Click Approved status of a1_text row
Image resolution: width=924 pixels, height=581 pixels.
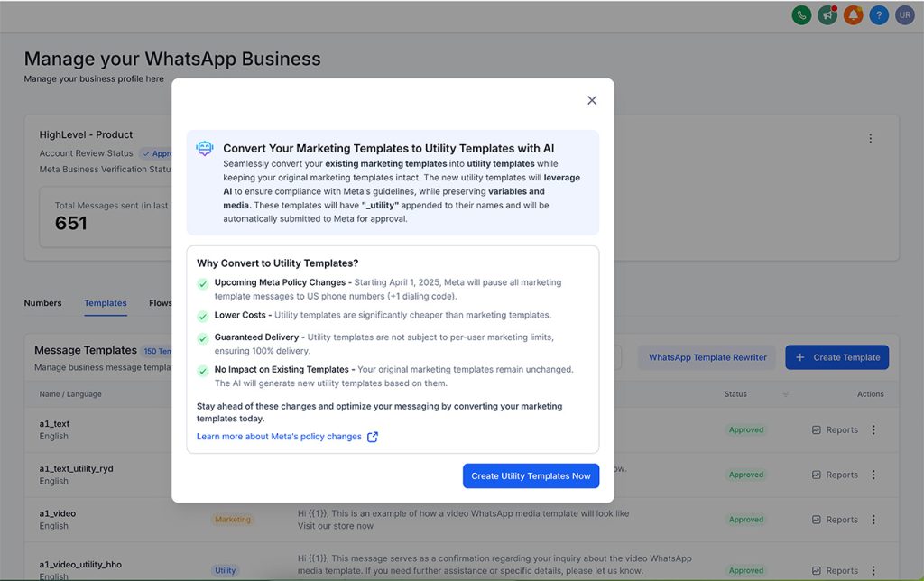[746, 430]
